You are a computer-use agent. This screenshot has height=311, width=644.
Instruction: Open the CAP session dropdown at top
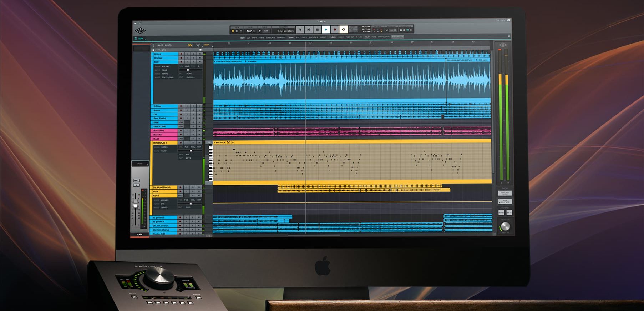click(322, 21)
